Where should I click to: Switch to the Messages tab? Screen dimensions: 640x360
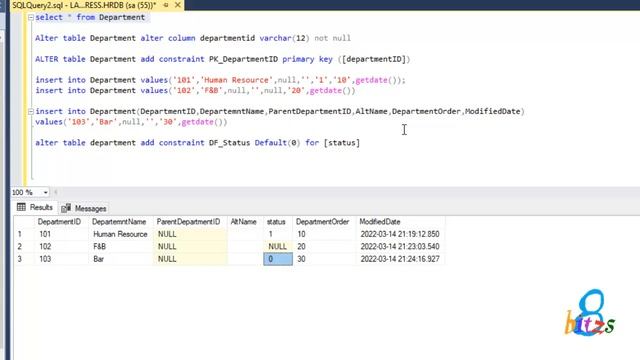point(84,208)
